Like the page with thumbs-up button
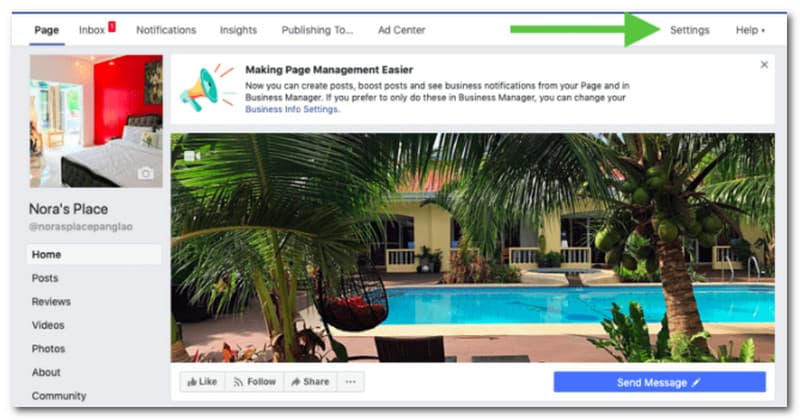The height and width of the screenshot is (420, 800). point(202,382)
